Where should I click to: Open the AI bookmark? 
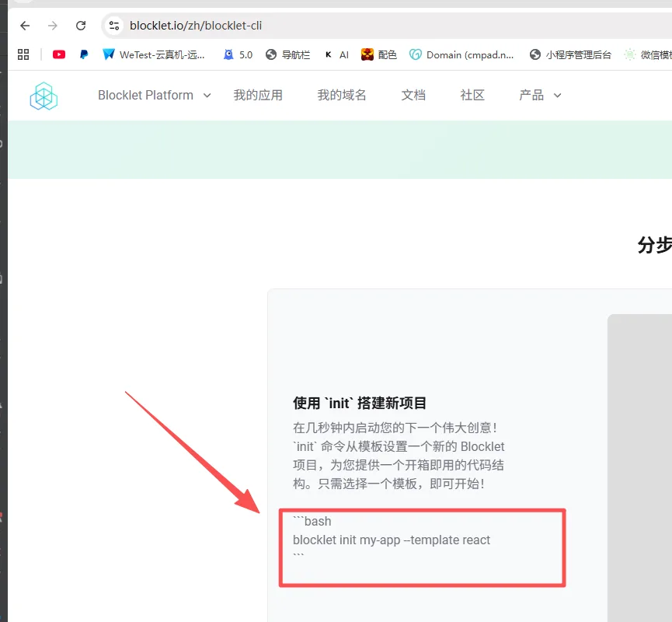click(x=337, y=54)
